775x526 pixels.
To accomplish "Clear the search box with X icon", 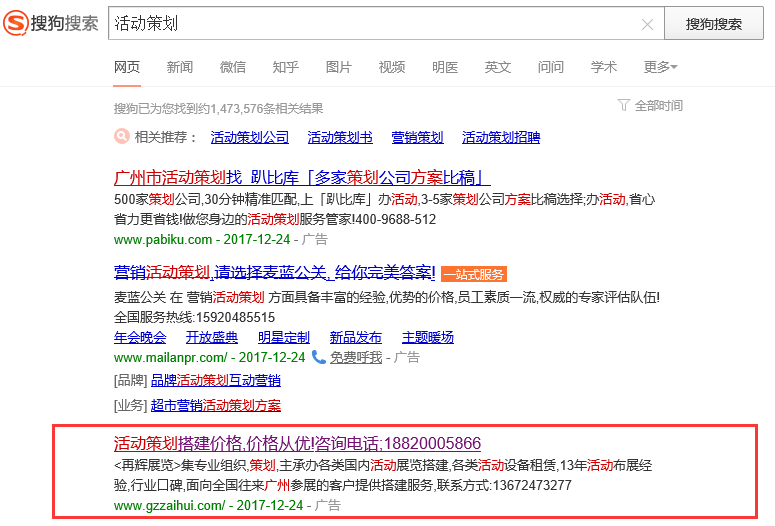I will click(647, 24).
